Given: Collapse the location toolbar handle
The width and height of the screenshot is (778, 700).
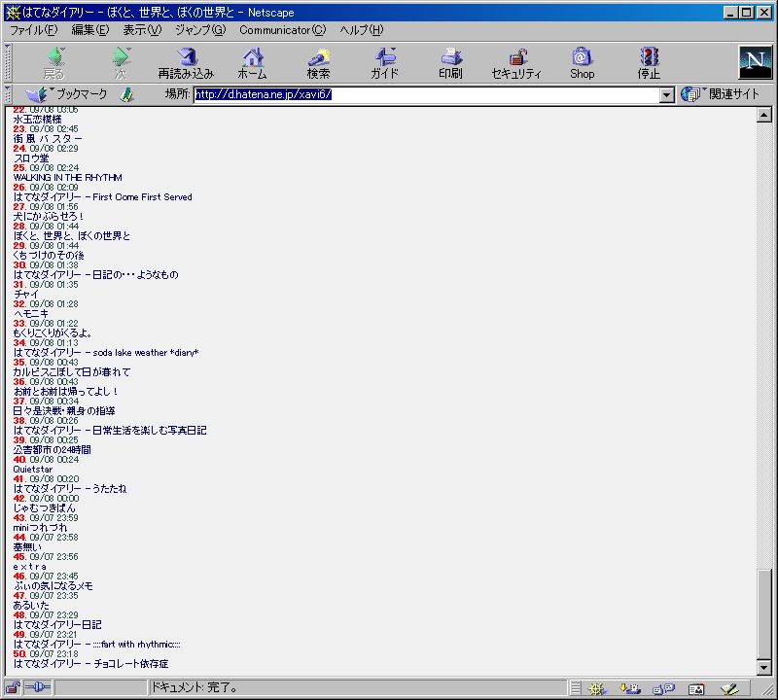Looking at the screenshot, I should click(8, 94).
